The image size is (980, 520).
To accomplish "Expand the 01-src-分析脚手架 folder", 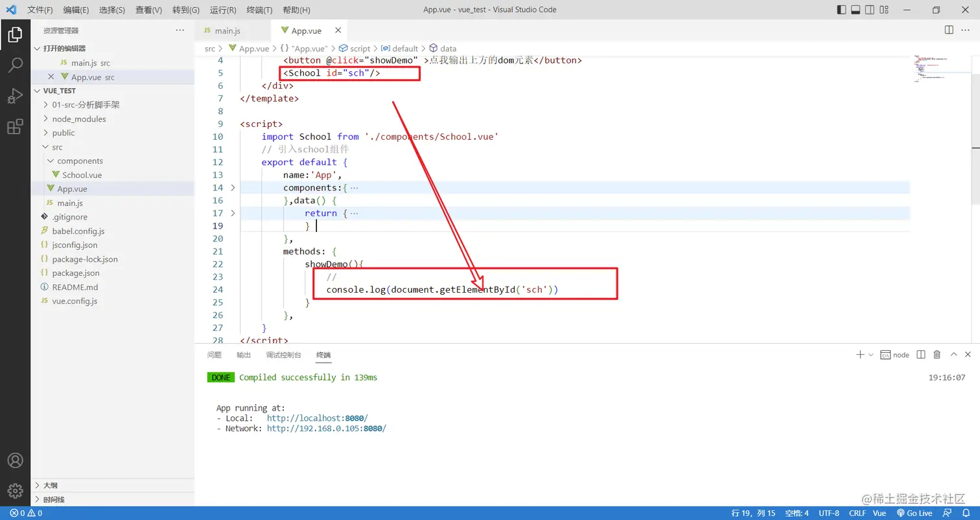I will click(x=112, y=105).
